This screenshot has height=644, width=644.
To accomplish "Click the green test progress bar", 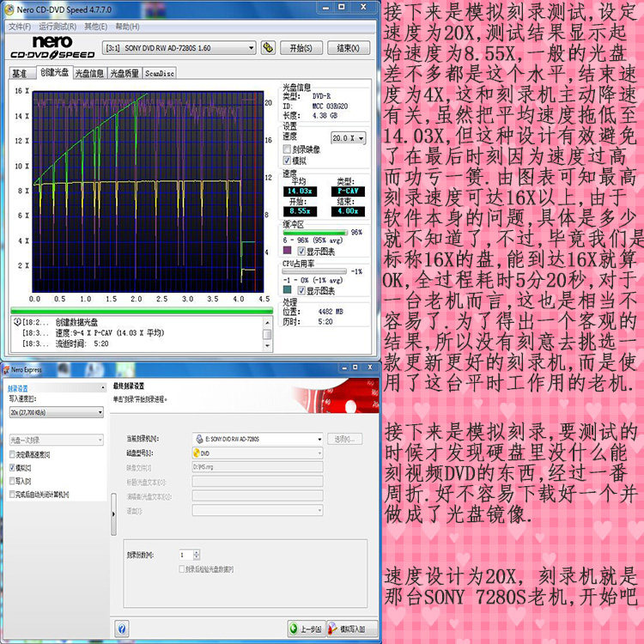I will coord(142,310).
